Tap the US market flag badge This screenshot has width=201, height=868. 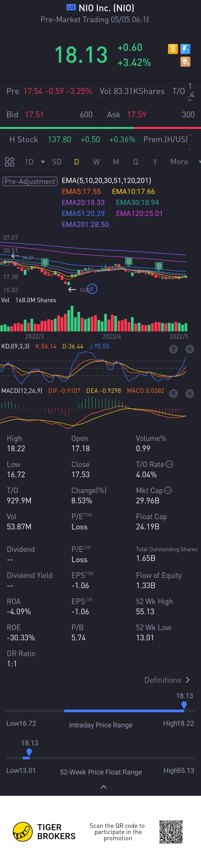click(x=71, y=7)
